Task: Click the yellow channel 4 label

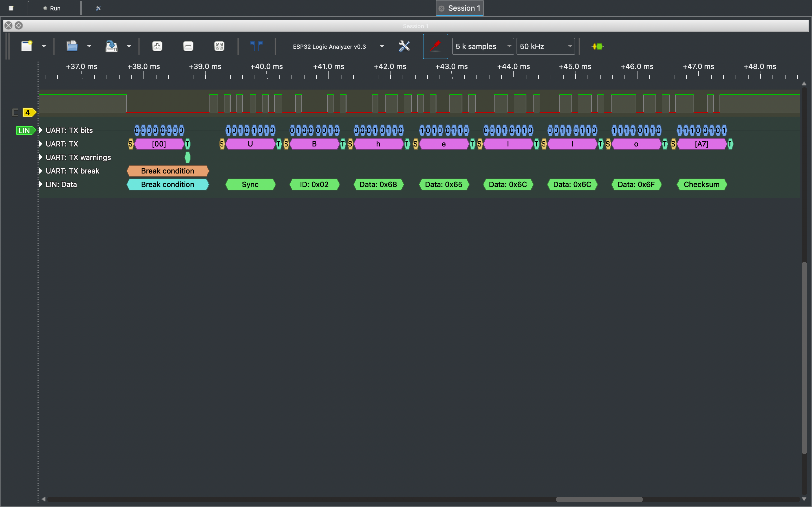Action: 28,113
